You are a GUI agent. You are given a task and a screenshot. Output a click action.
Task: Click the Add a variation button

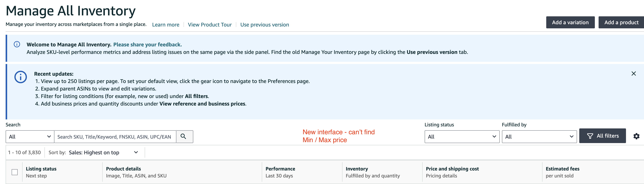tap(570, 23)
